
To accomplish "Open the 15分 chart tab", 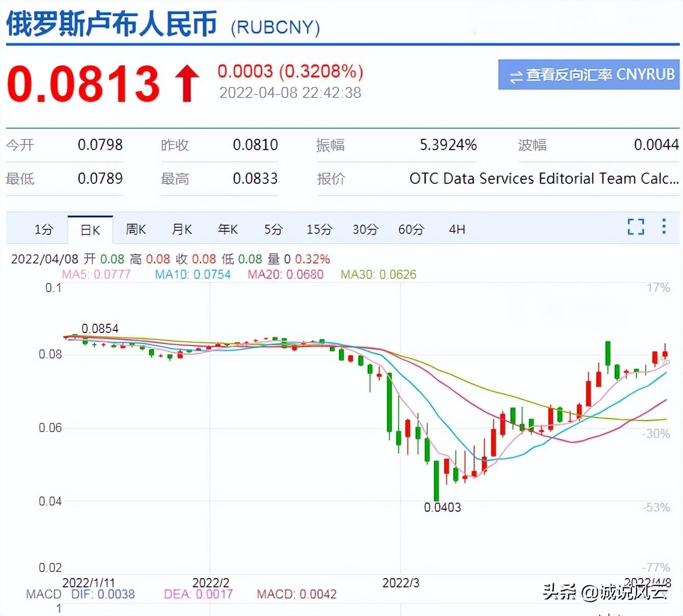I will (x=320, y=229).
